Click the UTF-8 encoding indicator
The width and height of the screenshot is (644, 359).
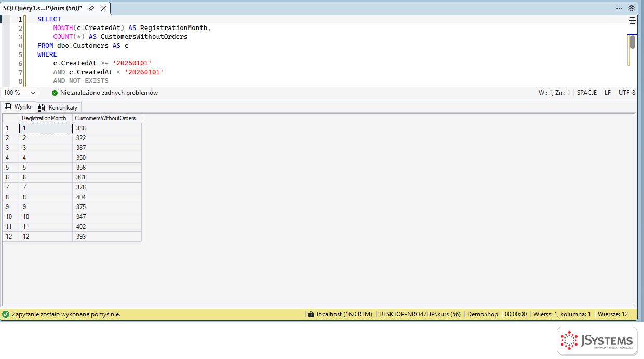(x=627, y=93)
